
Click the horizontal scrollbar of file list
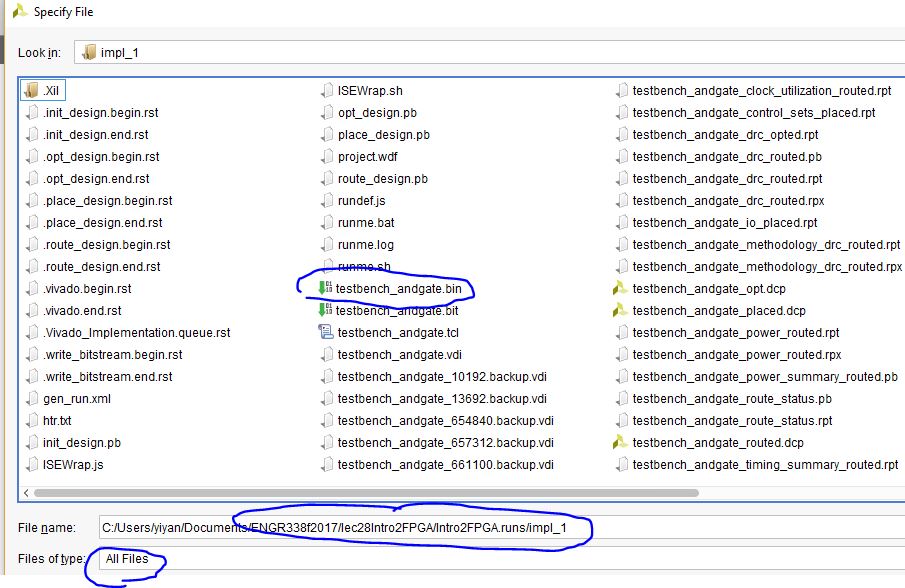(x=300, y=493)
